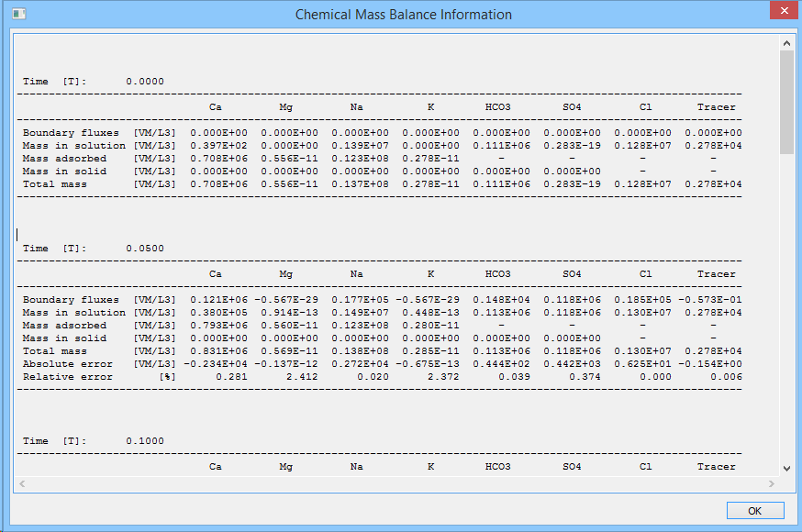Click the horizontal scrollbar left arrow
This screenshot has height=532, width=802.
pyautogui.click(x=22, y=483)
